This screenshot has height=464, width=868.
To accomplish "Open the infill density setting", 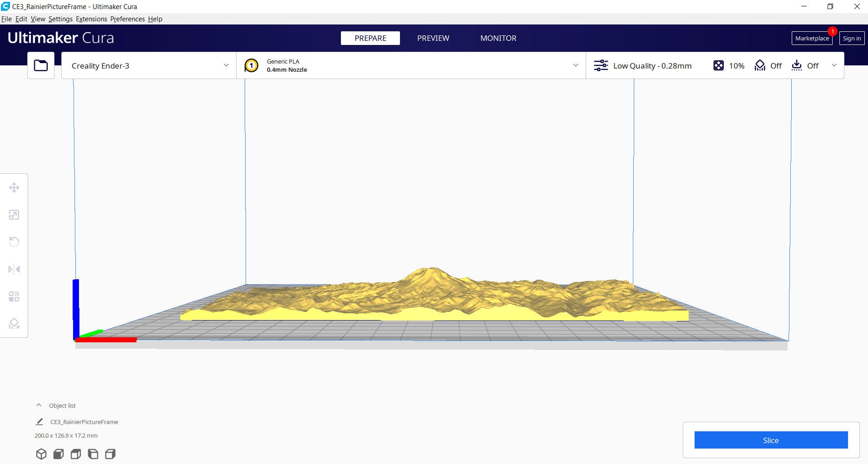I will pos(729,66).
